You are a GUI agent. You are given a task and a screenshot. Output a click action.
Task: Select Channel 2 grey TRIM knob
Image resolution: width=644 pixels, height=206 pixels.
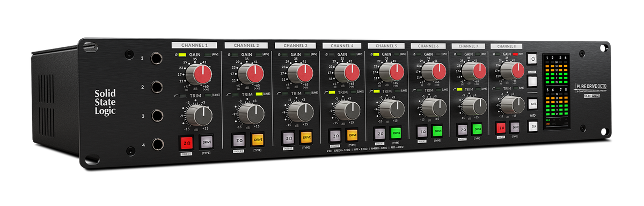[251, 113]
